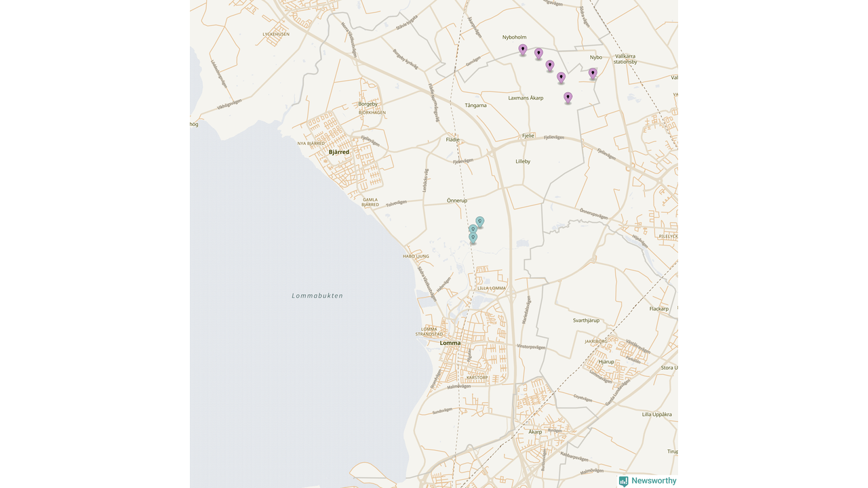Click the Flädie place label
Image resolution: width=868 pixels, height=488 pixels.
[x=453, y=140]
